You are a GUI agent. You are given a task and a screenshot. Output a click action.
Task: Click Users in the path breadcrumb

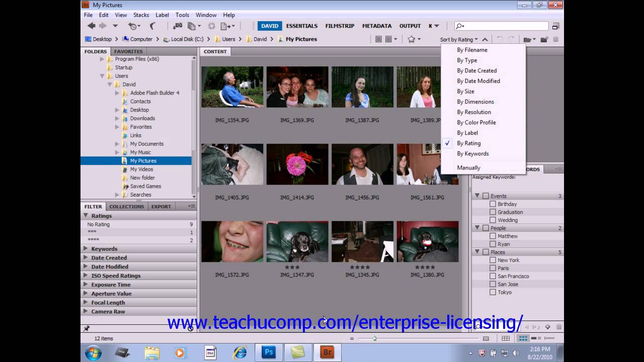228,39
